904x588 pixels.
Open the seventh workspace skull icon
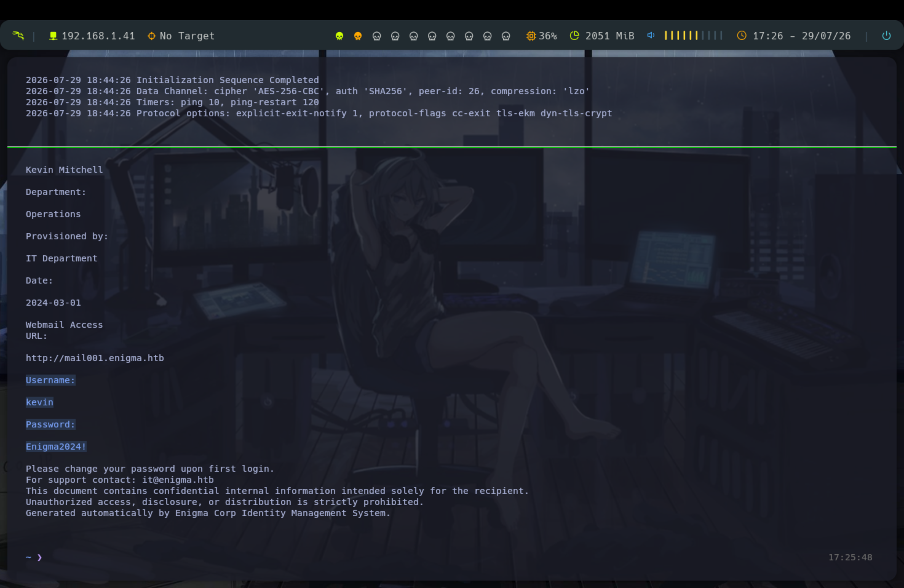pyautogui.click(x=450, y=36)
